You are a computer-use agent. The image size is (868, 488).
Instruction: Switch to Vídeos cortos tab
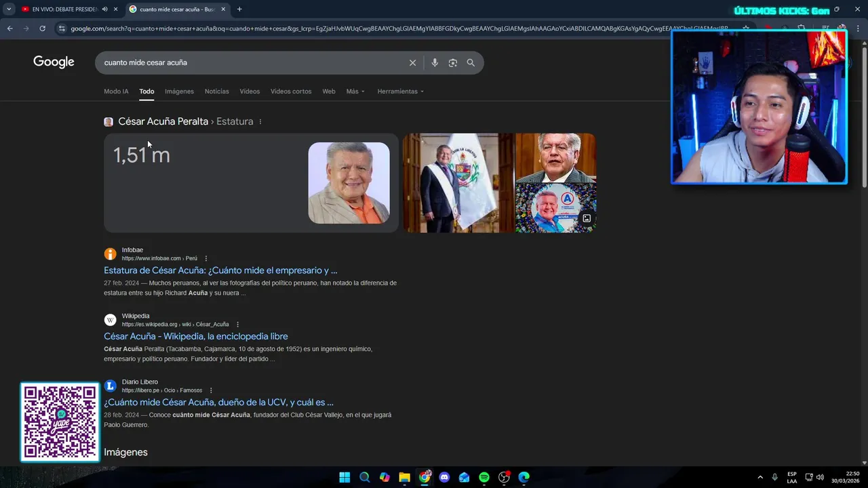click(x=291, y=91)
